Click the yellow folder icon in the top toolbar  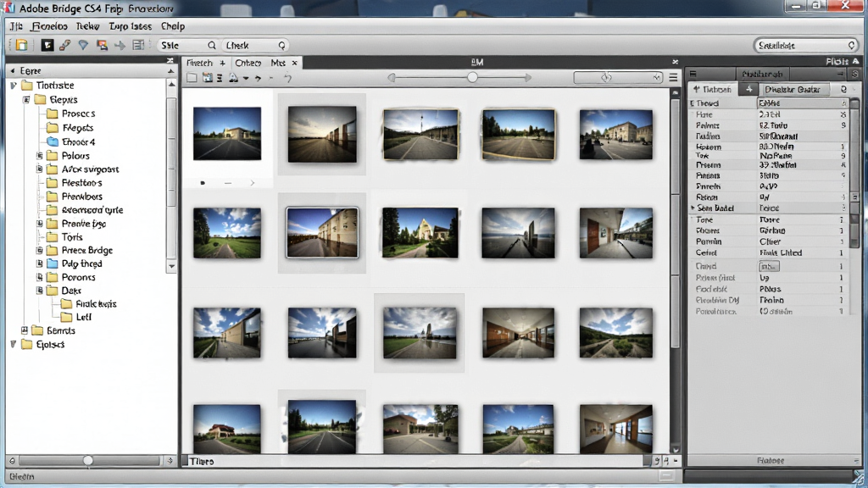click(x=21, y=46)
